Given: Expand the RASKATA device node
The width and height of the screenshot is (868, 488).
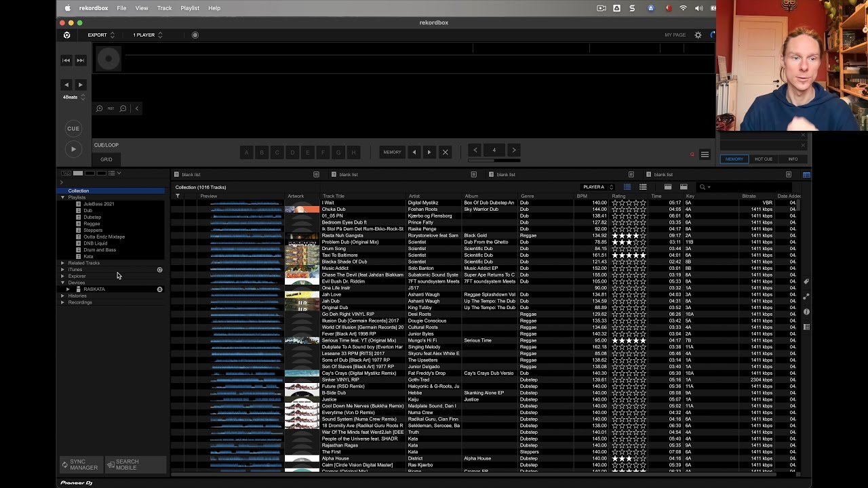Looking at the screenshot, I should (68, 289).
